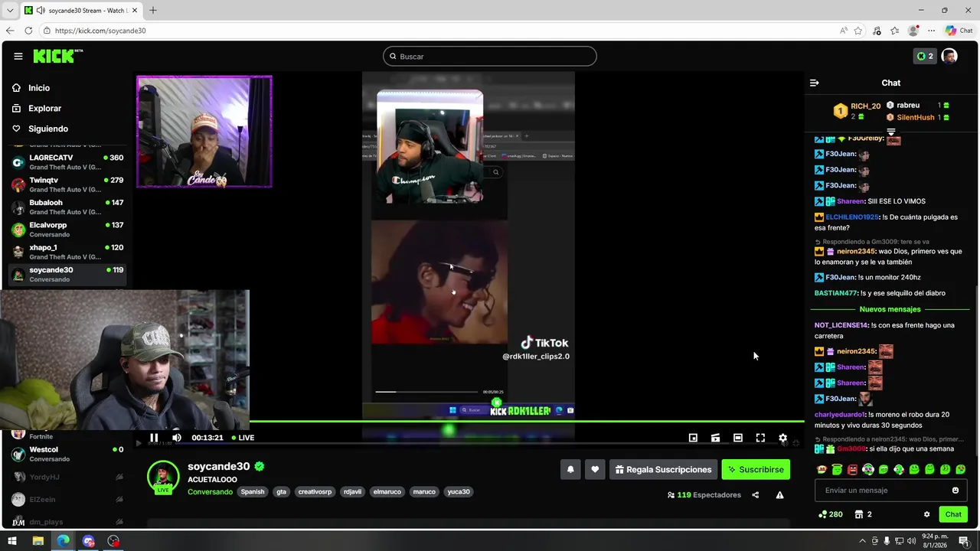Report stream with the warning triangle icon

[x=779, y=495]
